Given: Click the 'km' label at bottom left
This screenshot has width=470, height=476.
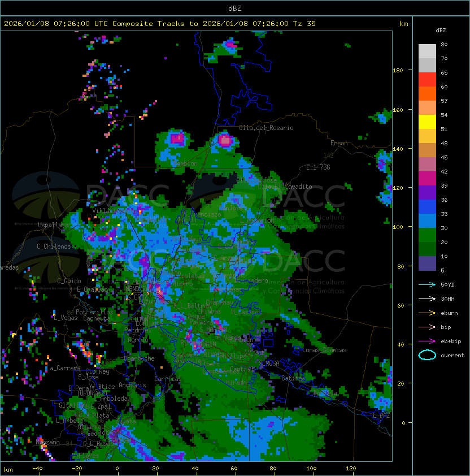Looking at the screenshot, I should [x=8, y=470].
